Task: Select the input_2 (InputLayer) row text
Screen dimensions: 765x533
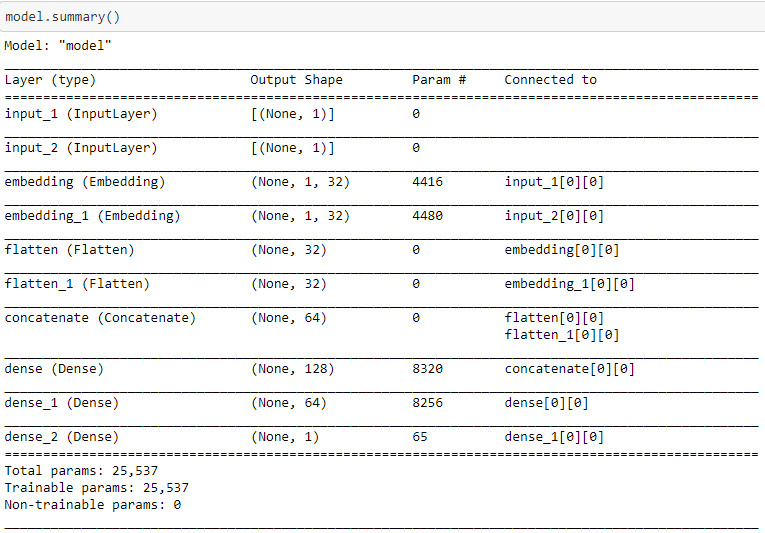Action: pyautogui.click(x=81, y=148)
